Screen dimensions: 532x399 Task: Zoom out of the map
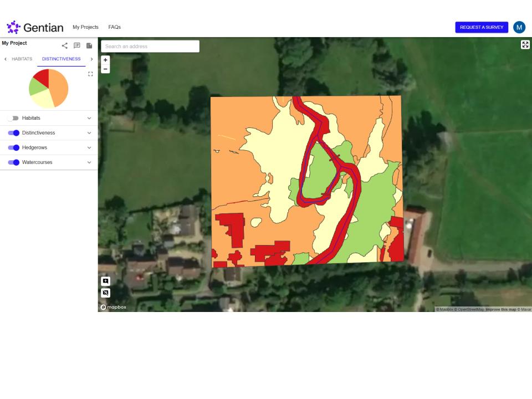pos(105,69)
